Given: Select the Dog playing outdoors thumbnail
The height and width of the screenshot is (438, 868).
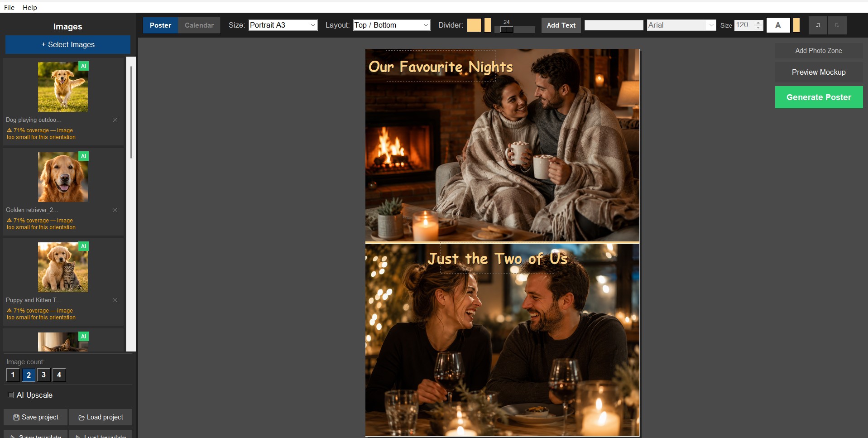Looking at the screenshot, I should pyautogui.click(x=63, y=87).
